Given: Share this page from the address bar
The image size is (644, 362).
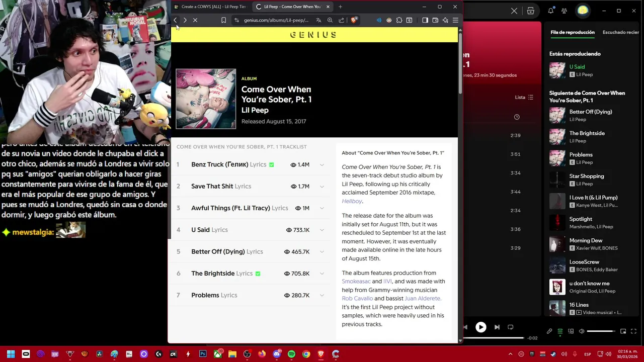Looking at the screenshot, I should tap(342, 20).
